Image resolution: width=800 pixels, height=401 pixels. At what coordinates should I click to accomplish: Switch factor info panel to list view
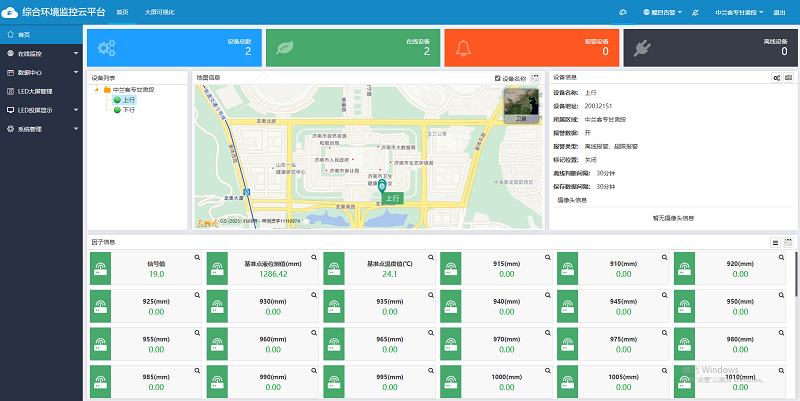(775, 242)
